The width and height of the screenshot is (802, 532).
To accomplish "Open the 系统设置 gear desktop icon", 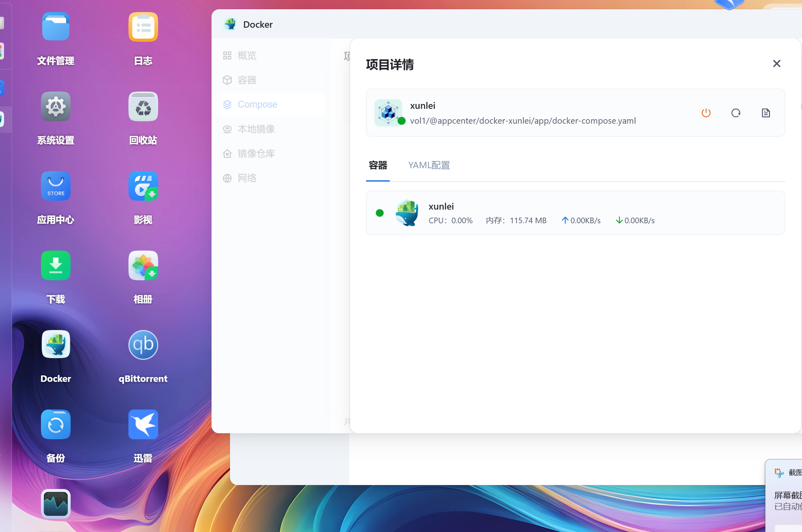I will pos(56,106).
